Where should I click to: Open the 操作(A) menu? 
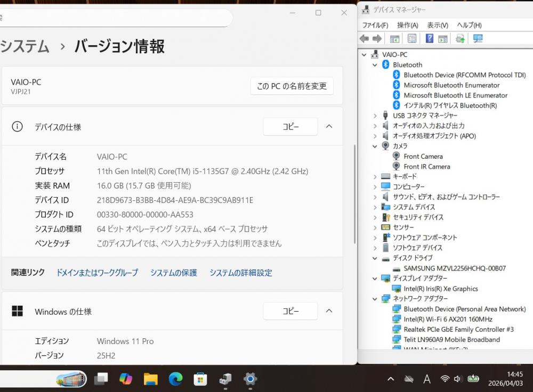(x=407, y=25)
